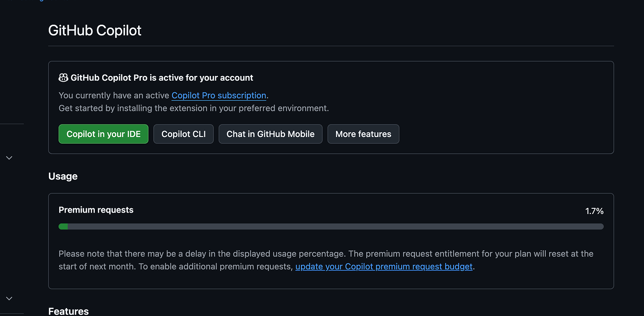Click GitHub Copilot Pro is active heading
Image resolution: width=644 pixels, height=316 pixels.
(x=162, y=78)
